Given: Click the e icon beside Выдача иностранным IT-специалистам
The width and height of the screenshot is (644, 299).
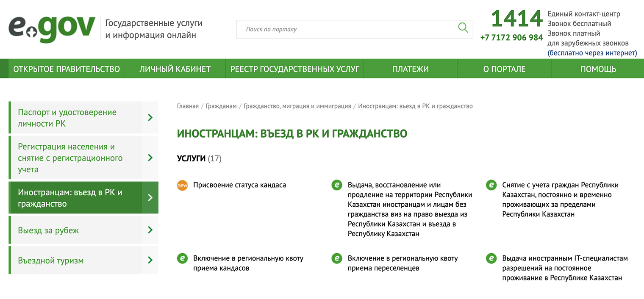Looking at the screenshot, I should (491, 258).
